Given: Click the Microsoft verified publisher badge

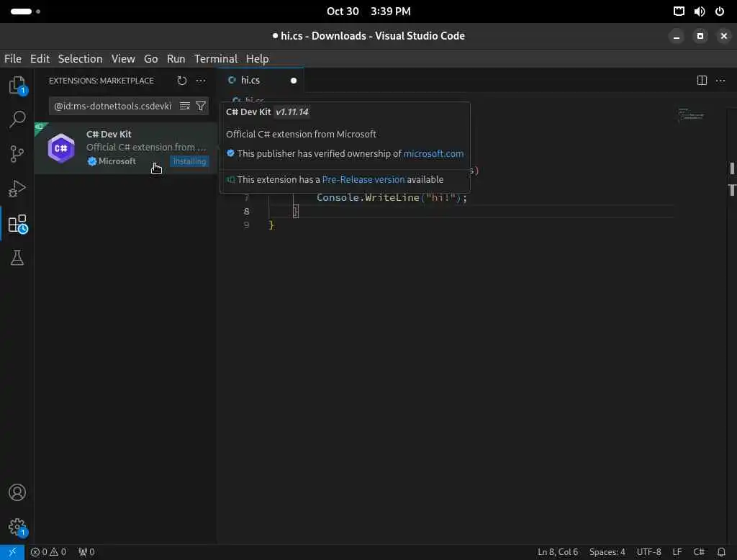Looking at the screenshot, I should [92, 161].
